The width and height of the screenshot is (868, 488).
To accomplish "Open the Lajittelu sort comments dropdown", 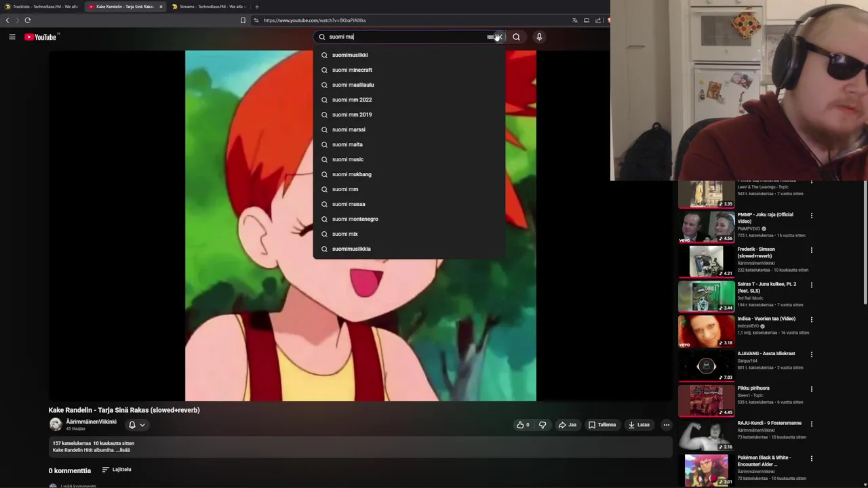I will (117, 470).
